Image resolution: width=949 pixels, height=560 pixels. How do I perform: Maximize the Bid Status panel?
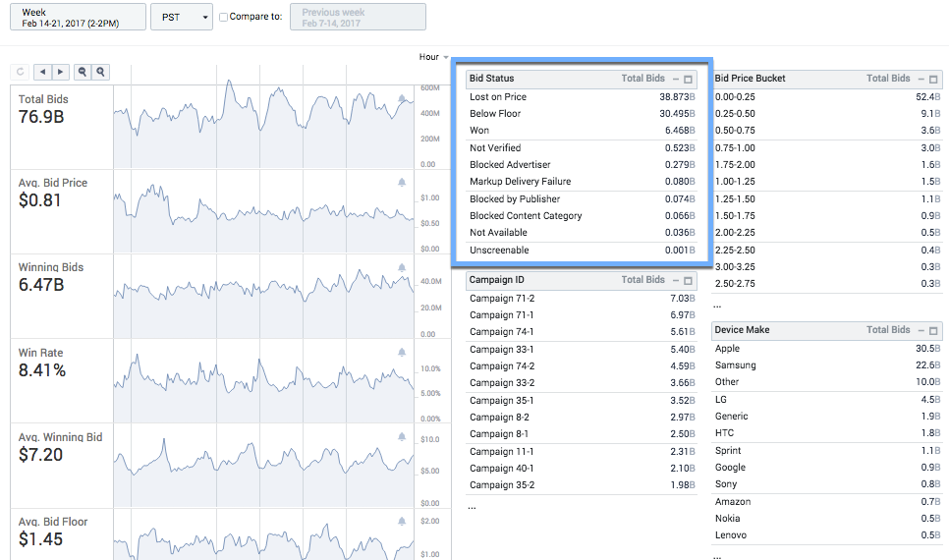coord(689,79)
